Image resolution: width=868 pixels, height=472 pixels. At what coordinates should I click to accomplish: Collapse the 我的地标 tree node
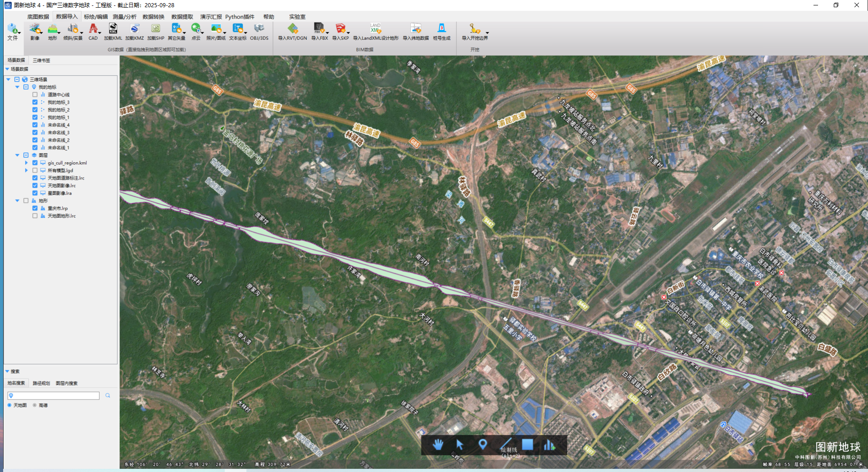pos(17,87)
